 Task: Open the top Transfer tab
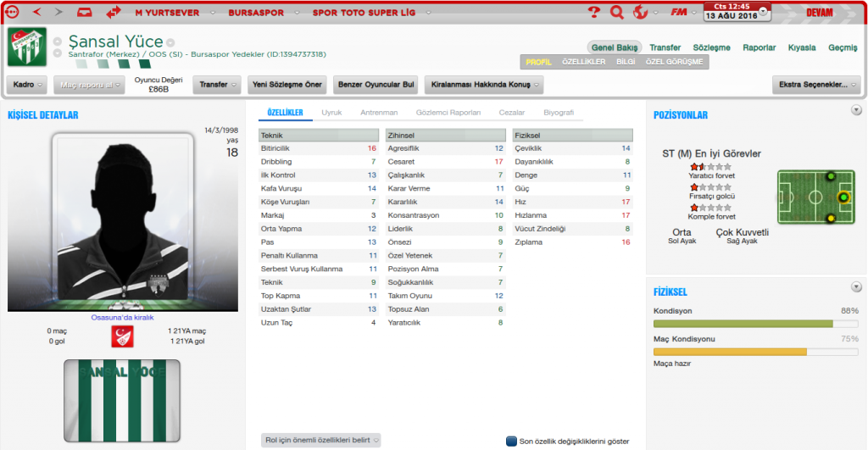[665, 47]
